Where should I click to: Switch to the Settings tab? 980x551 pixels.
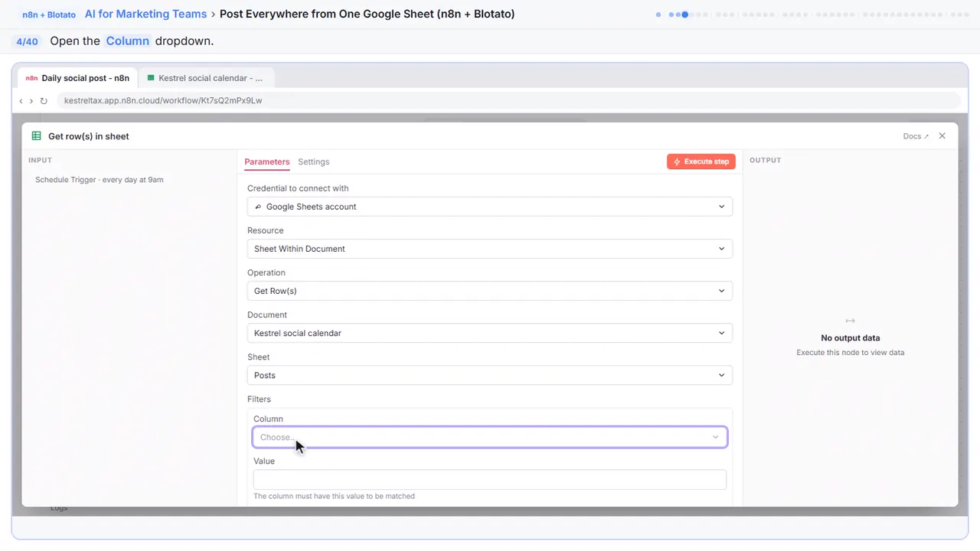click(314, 162)
